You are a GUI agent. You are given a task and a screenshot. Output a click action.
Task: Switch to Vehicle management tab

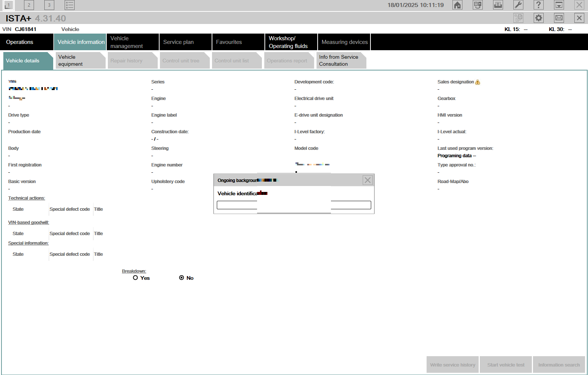[x=133, y=42]
